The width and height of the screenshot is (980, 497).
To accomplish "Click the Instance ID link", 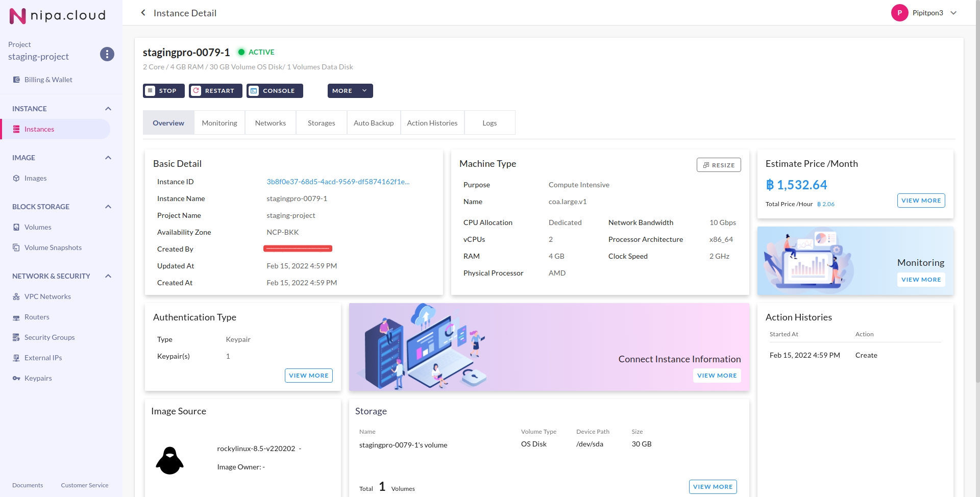I will pyautogui.click(x=338, y=182).
